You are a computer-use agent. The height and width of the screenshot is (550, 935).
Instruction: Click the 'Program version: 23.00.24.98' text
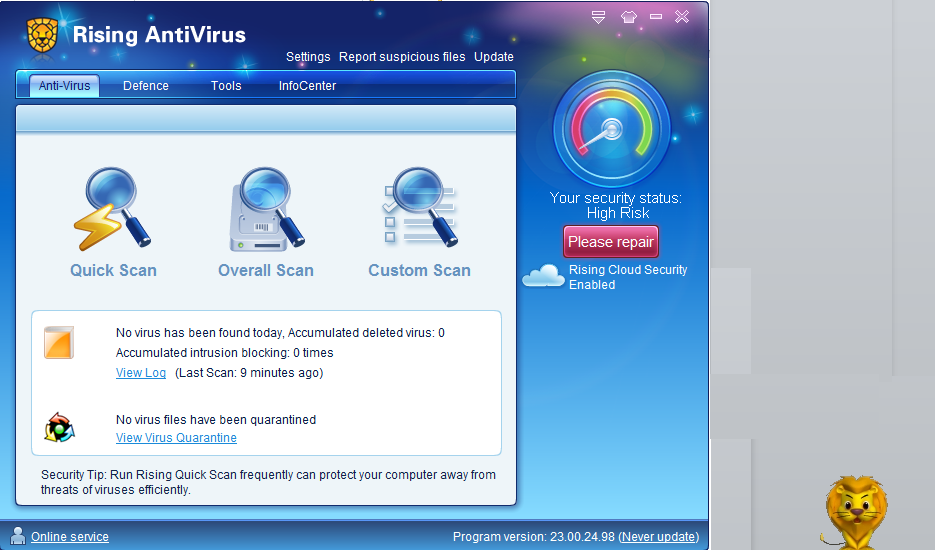534,537
